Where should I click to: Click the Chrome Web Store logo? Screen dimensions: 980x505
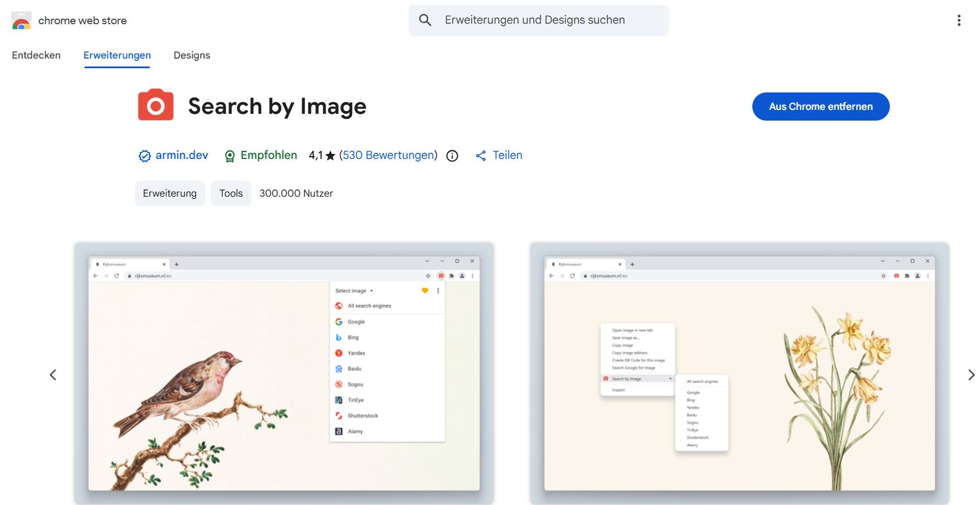(x=21, y=21)
